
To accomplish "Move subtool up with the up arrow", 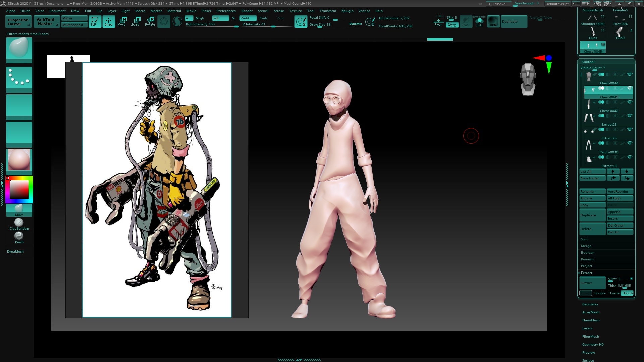I will (x=613, y=171).
